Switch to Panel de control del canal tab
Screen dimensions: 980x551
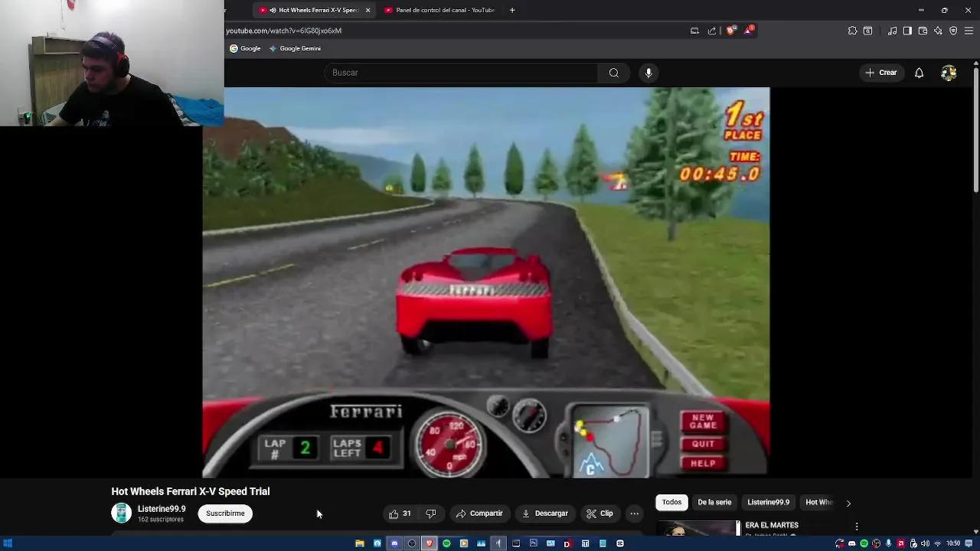[x=440, y=10]
